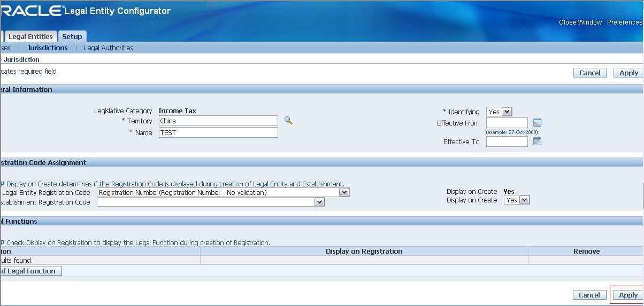This screenshot has width=644, height=306.
Task: Expand Establishment Registration Code dropdown
Action: pyautogui.click(x=211, y=202)
